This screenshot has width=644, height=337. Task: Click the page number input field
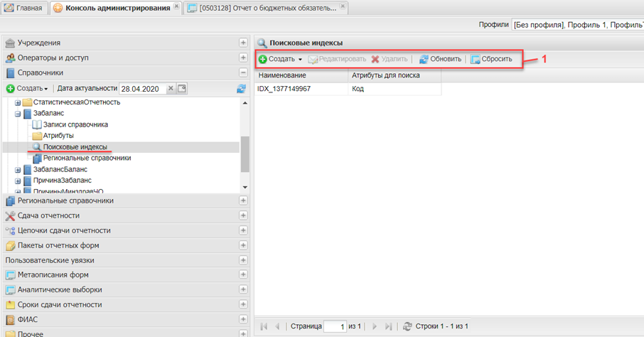click(x=335, y=326)
